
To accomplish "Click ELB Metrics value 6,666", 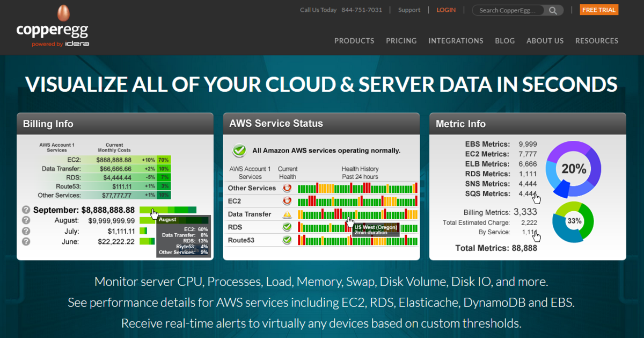I will pyautogui.click(x=528, y=164).
